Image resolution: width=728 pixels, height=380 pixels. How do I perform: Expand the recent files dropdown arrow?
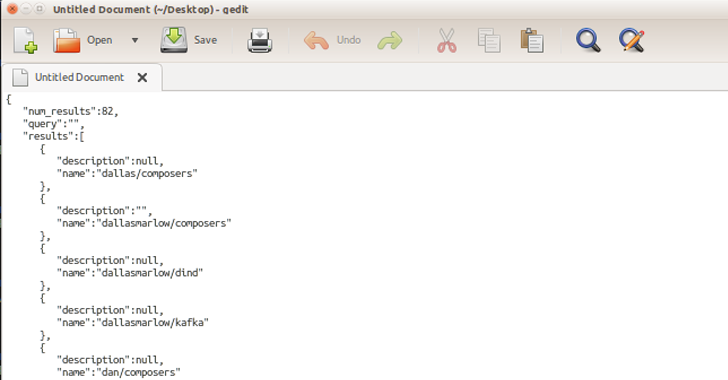(x=135, y=40)
